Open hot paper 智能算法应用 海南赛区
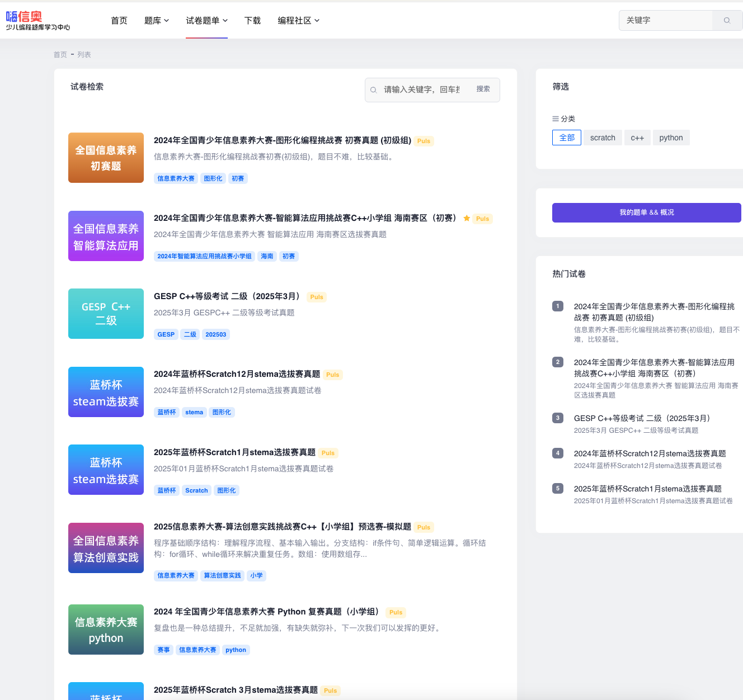 [x=654, y=368]
